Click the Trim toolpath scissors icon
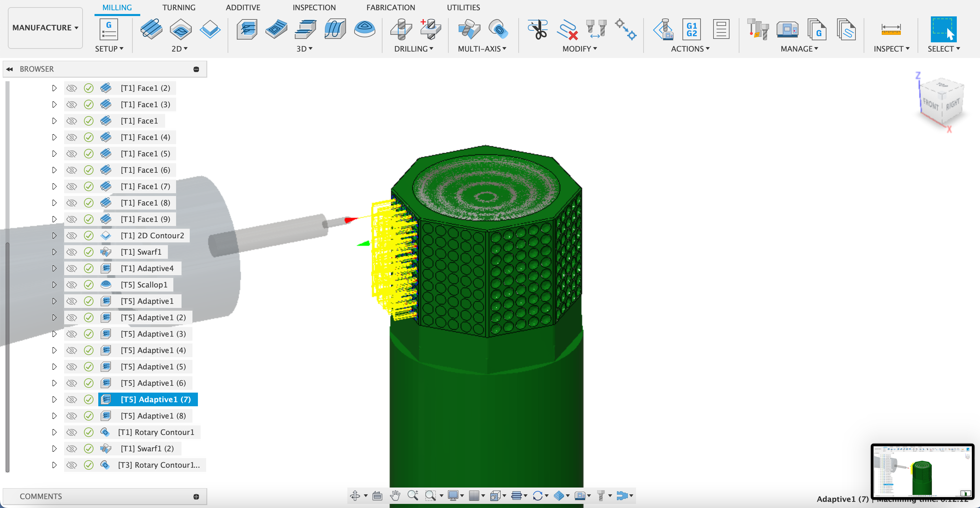Image resolution: width=980 pixels, height=508 pixels. point(537,29)
